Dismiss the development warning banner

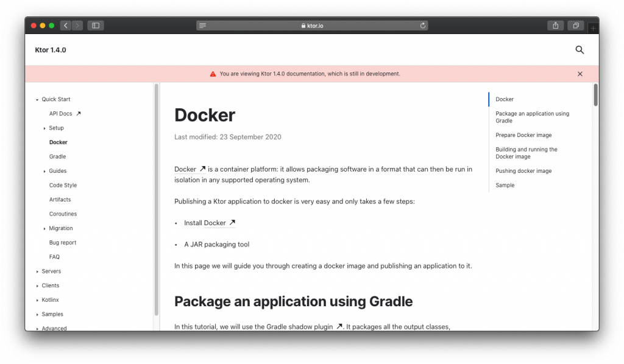point(580,74)
